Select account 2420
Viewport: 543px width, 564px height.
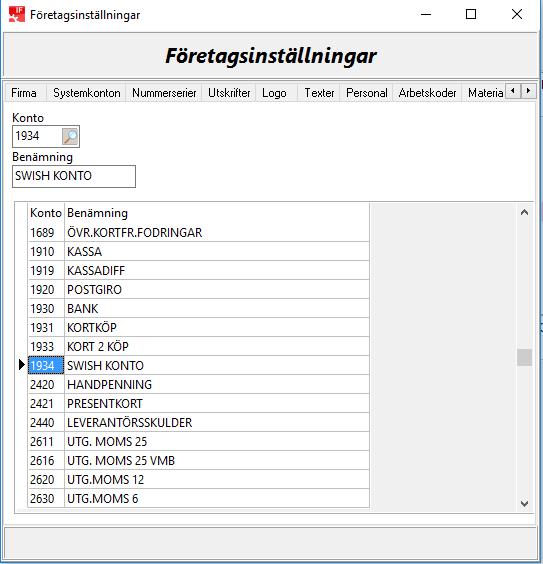click(46, 385)
